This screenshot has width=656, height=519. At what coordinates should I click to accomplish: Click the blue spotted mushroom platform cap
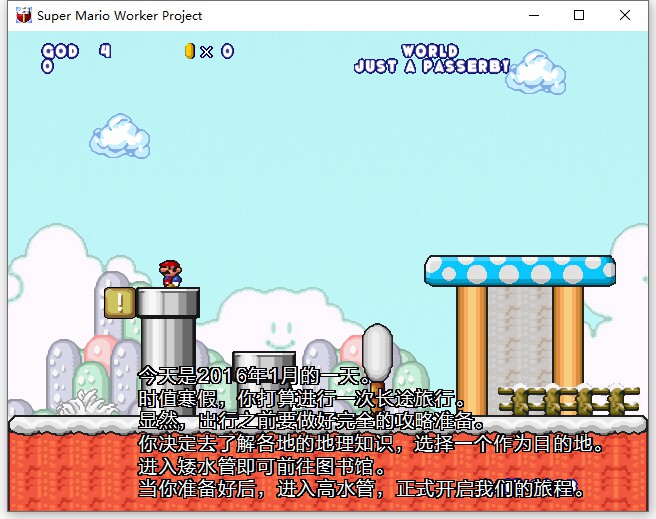520,271
